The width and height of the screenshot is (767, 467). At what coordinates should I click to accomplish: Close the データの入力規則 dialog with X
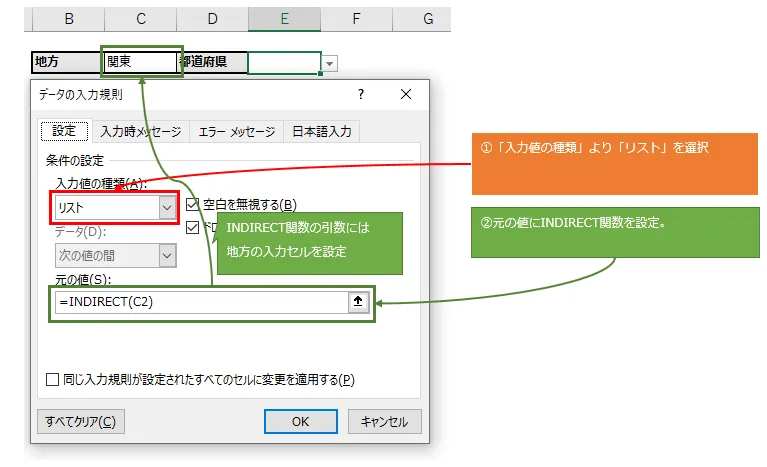tap(406, 94)
